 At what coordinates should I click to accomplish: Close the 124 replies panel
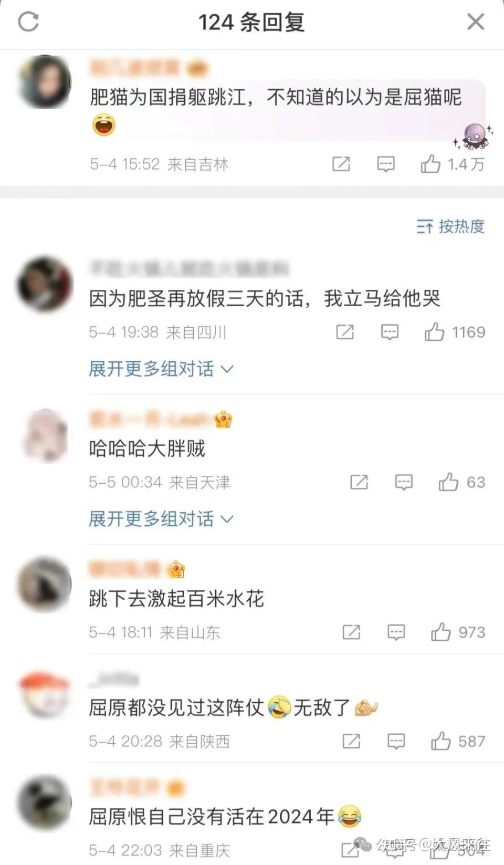pyautogui.click(x=476, y=22)
